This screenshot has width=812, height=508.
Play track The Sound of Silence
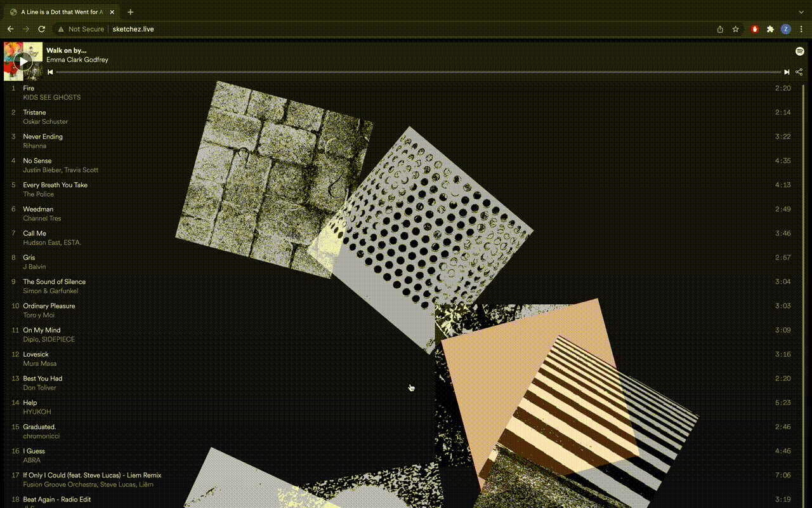coord(402,286)
